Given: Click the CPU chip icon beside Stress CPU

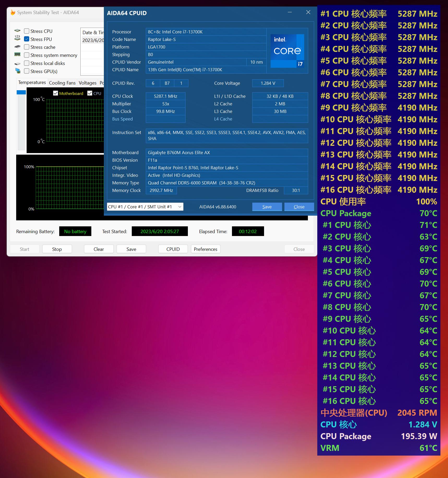Looking at the screenshot, I should point(17,31).
